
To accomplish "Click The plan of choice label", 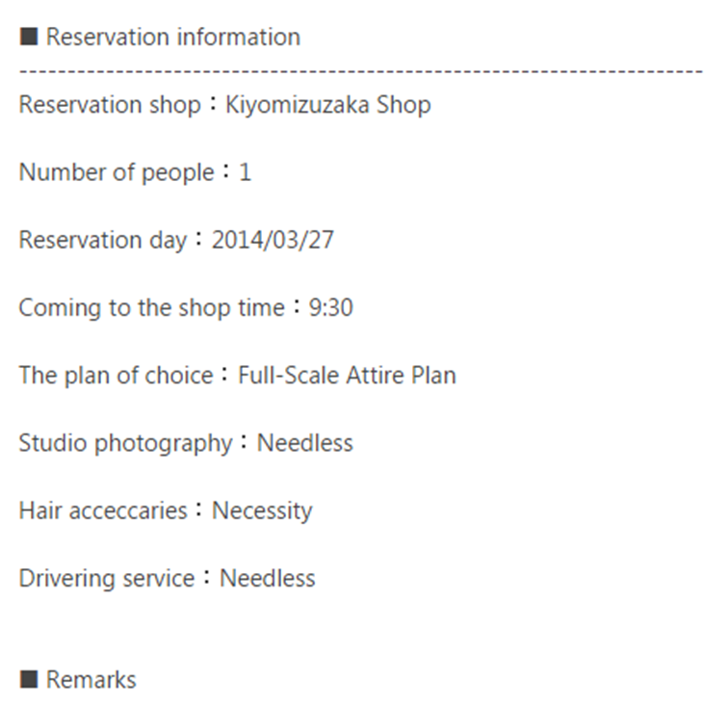I will (117, 375).
